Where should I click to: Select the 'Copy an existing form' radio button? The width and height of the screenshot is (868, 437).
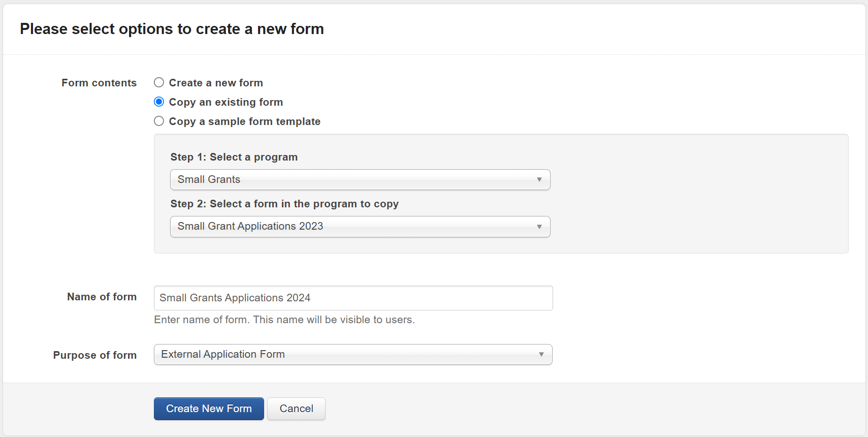click(159, 102)
